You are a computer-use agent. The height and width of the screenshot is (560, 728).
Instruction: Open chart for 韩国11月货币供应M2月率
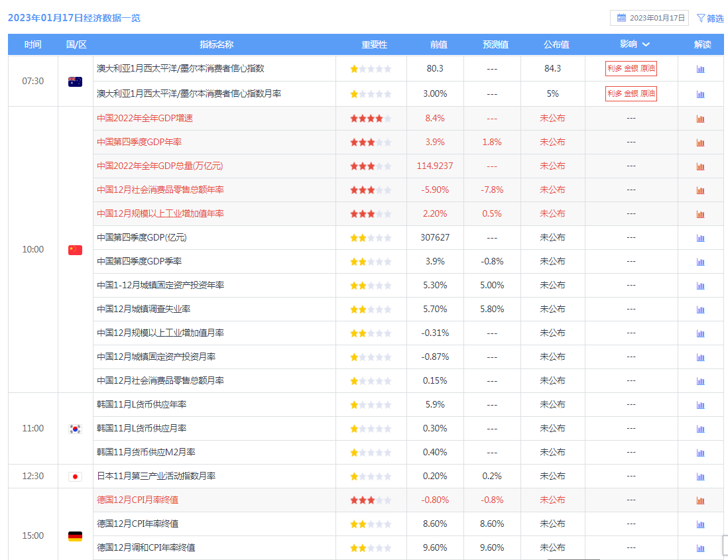[x=700, y=453]
